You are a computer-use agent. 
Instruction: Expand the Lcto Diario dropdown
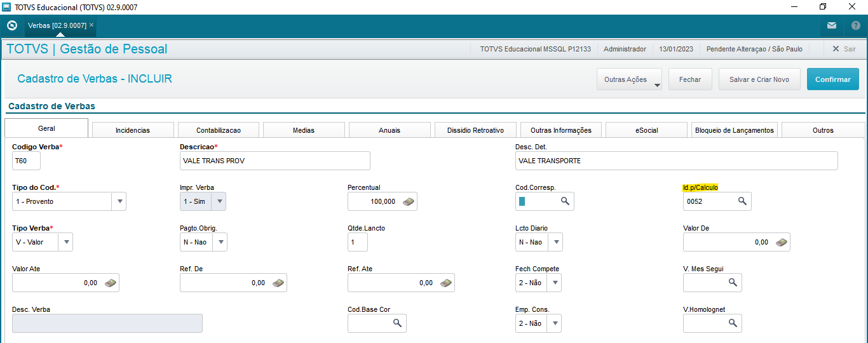555,242
